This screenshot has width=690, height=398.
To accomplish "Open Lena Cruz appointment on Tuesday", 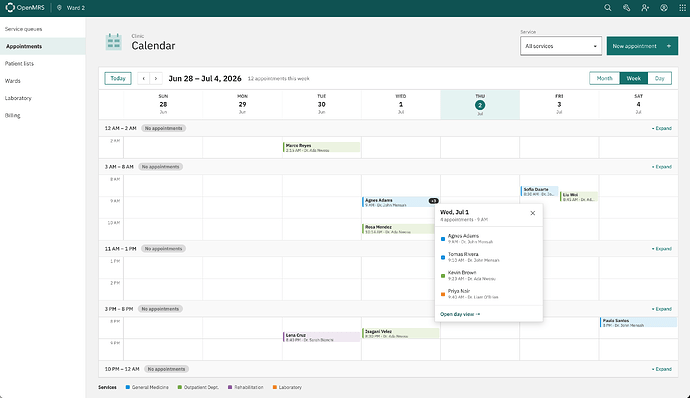I will point(321,337).
